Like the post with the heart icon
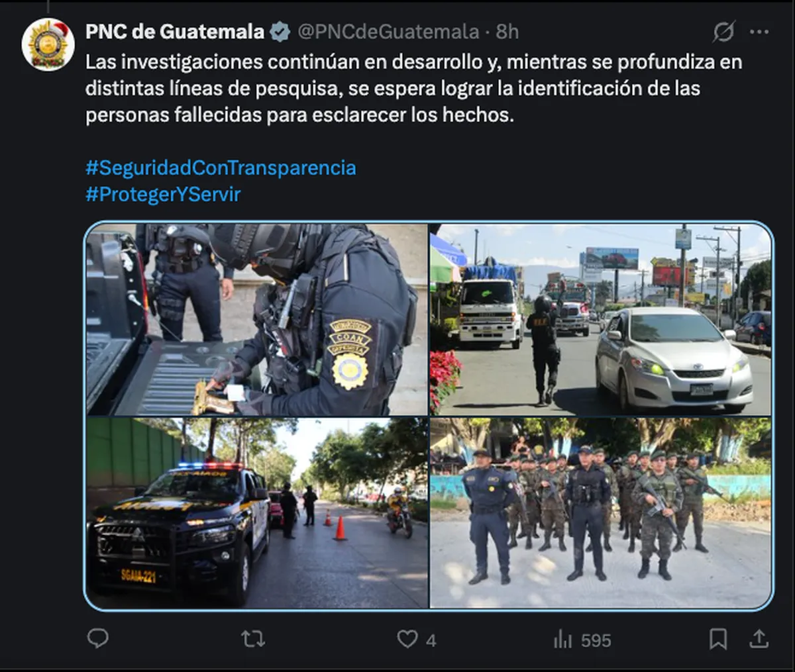Screen dimensions: 795x672 point(407,639)
